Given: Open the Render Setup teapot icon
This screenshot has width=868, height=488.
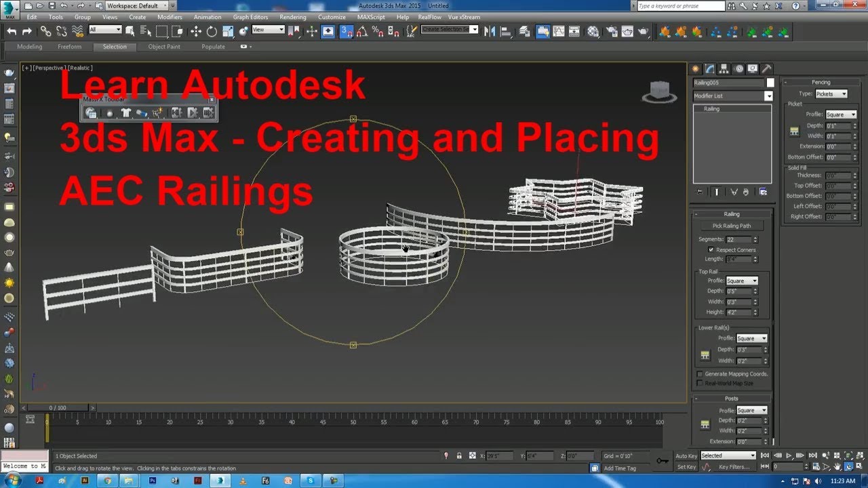Looking at the screenshot, I should [611, 31].
